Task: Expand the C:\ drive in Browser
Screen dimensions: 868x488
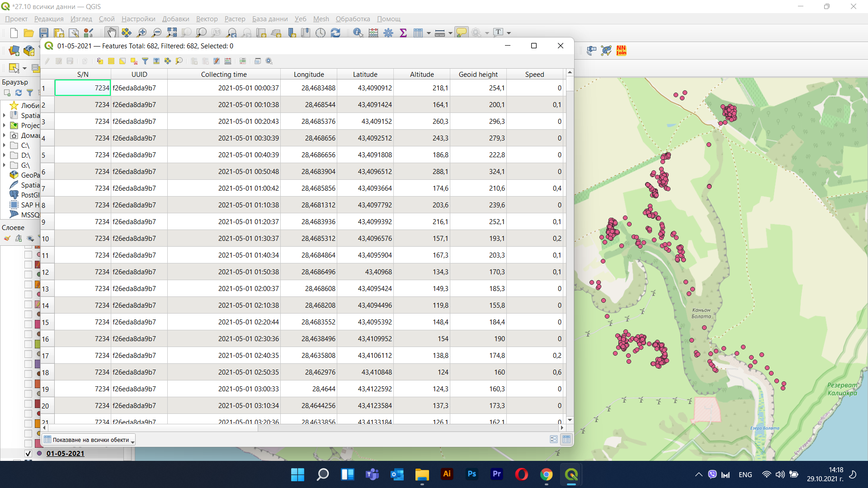Action: tap(4, 145)
